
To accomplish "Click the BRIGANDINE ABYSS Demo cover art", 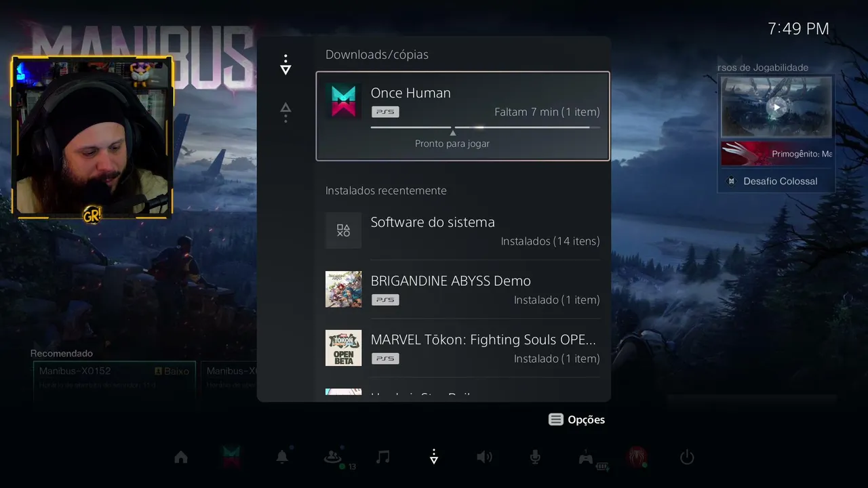I will pos(343,289).
